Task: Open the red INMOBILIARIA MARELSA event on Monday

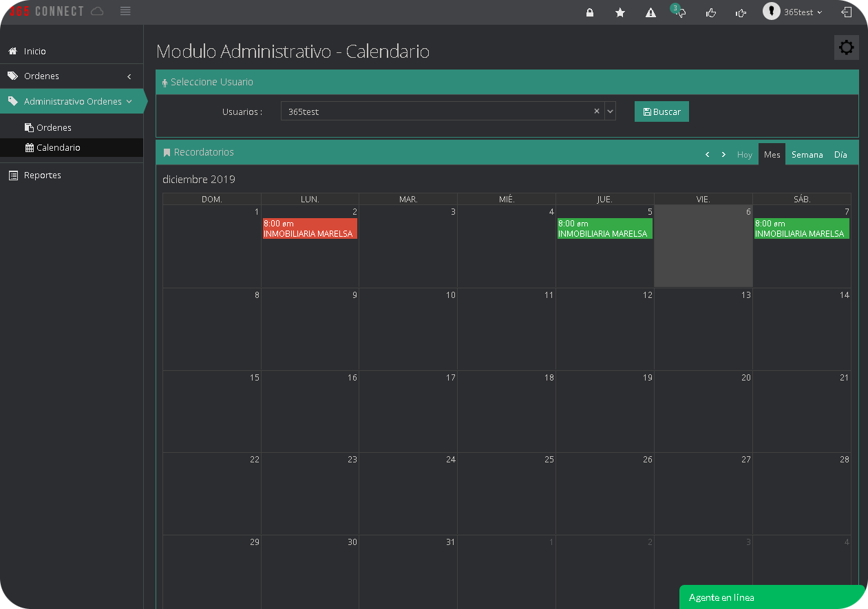Action: (x=309, y=228)
